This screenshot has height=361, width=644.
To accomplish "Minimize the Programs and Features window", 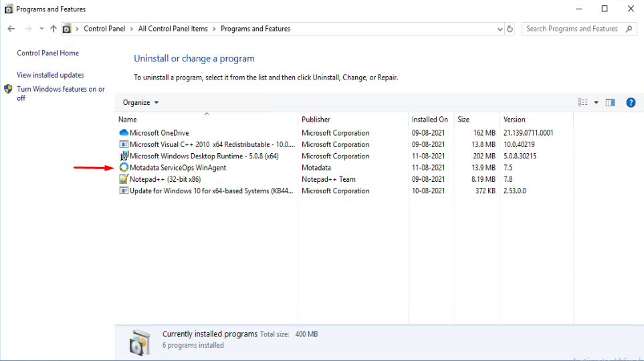I will coord(578,9).
